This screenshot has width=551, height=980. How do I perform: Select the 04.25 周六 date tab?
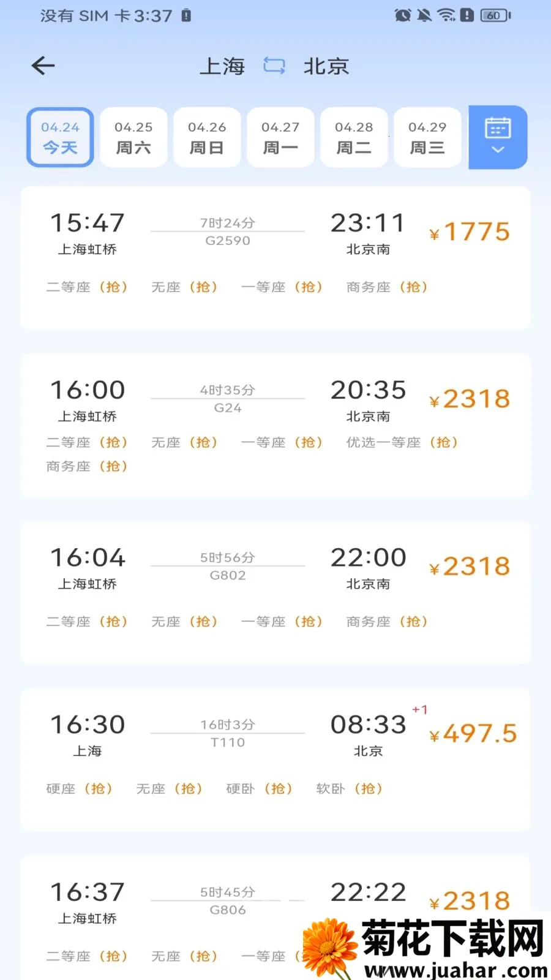[x=133, y=137]
